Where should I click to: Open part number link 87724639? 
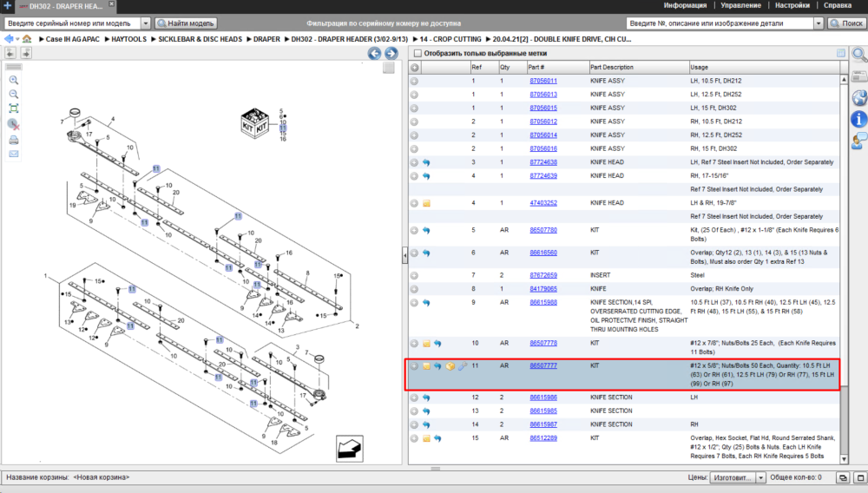click(543, 176)
